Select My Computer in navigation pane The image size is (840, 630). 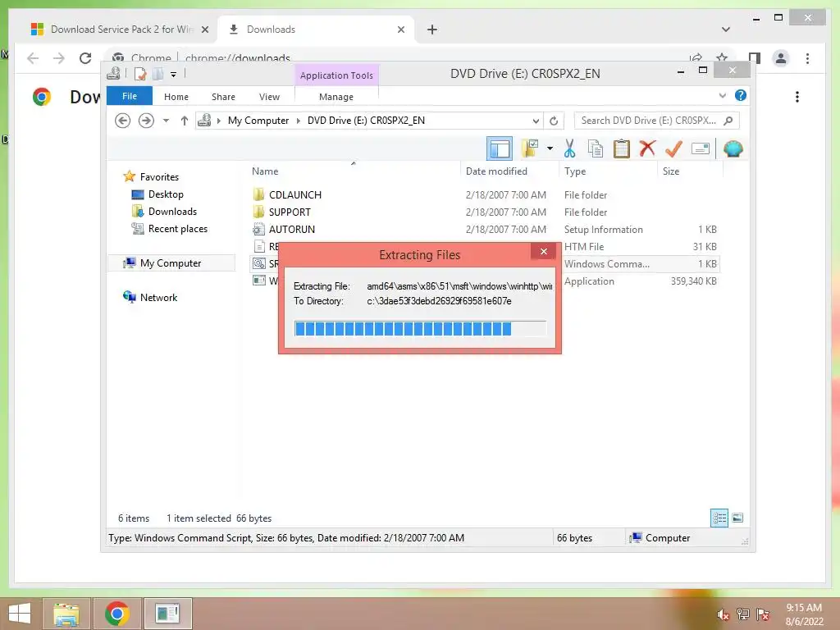pos(171,263)
